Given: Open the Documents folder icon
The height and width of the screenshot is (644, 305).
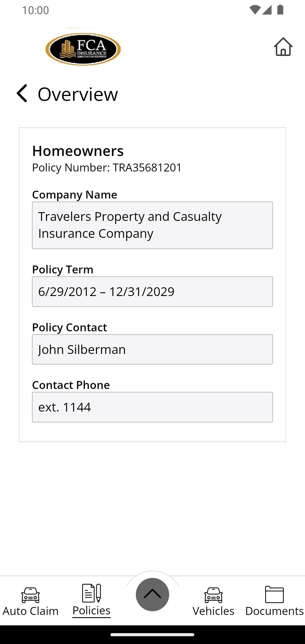Looking at the screenshot, I should pyautogui.click(x=274, y=594).
